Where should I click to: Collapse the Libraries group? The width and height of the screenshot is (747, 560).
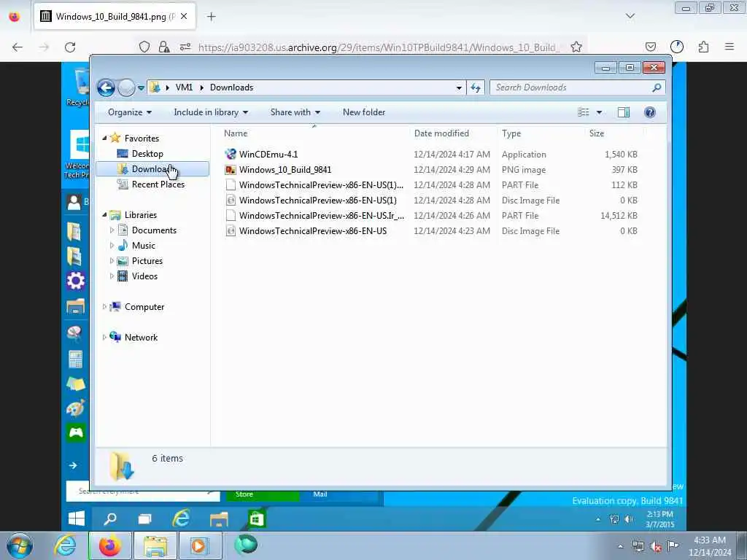coord(104,215)
